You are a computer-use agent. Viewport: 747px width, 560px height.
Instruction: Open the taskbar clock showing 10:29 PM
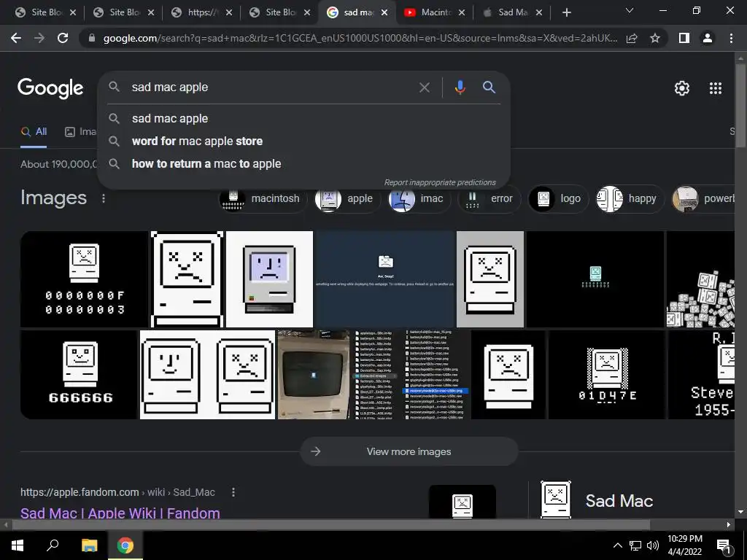[684, 545]
